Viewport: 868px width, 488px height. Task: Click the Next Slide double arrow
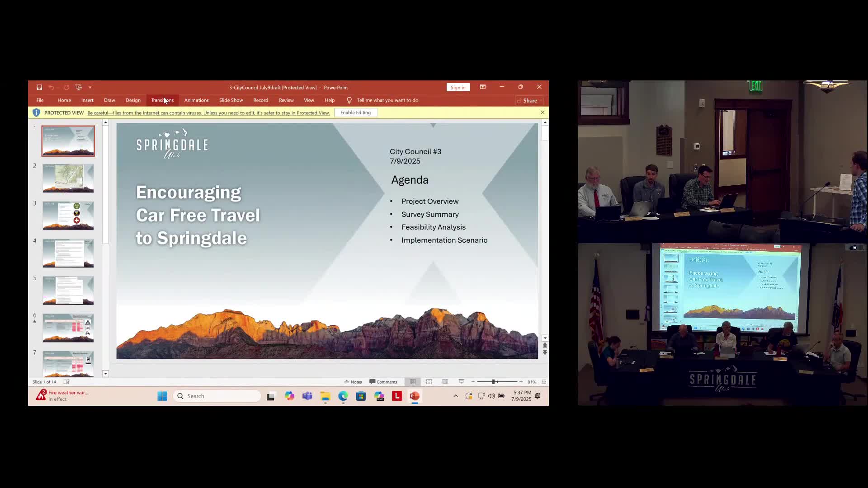click(x=545, y=352)
